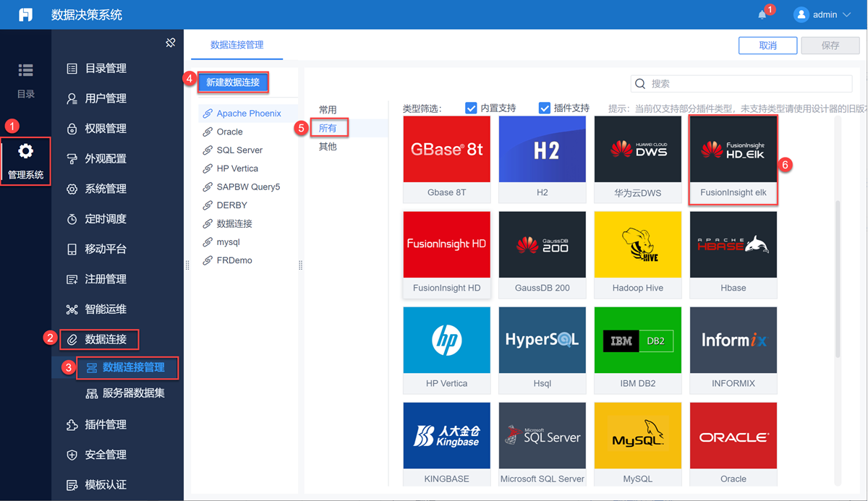Select the Hbase database tile
Image resolution: width=868 pixels, height=501 pixels.
(733, 254)
